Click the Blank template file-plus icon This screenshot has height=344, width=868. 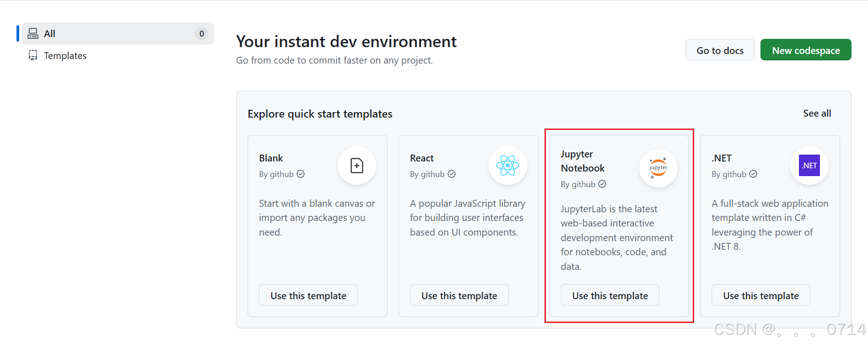point(357,166)
